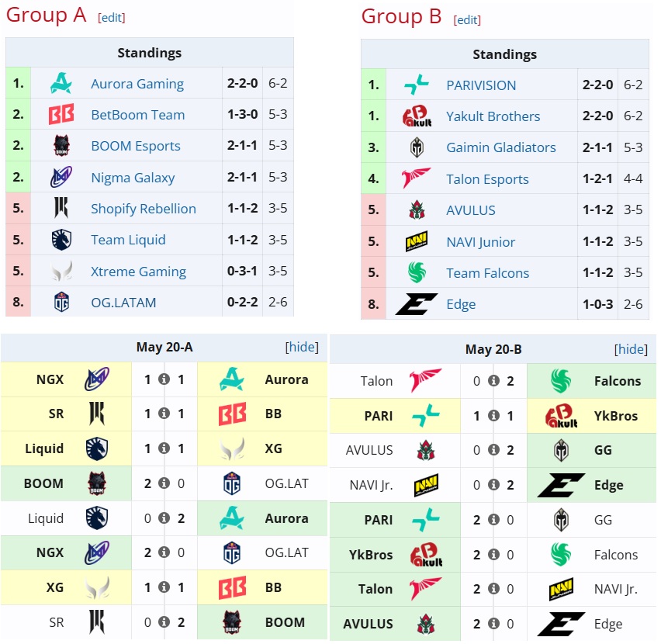Click the Team Liquid logo in Group A standings
The image size is (661, 644).
click(x=61, y=240)
